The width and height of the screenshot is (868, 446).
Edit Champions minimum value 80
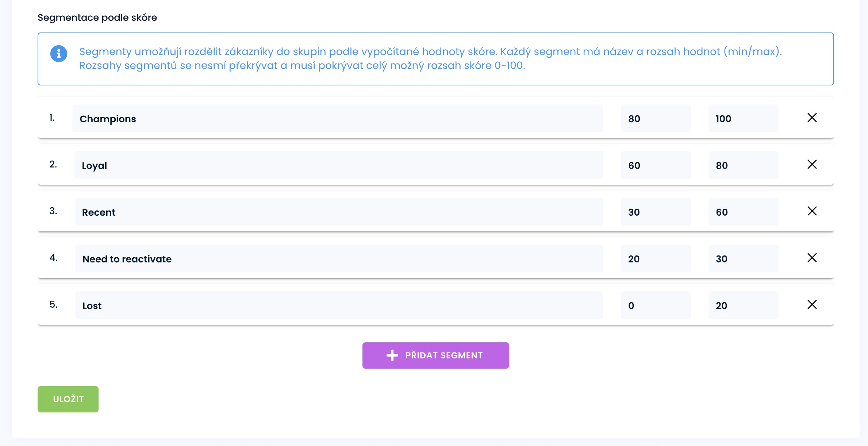(656, 119)
